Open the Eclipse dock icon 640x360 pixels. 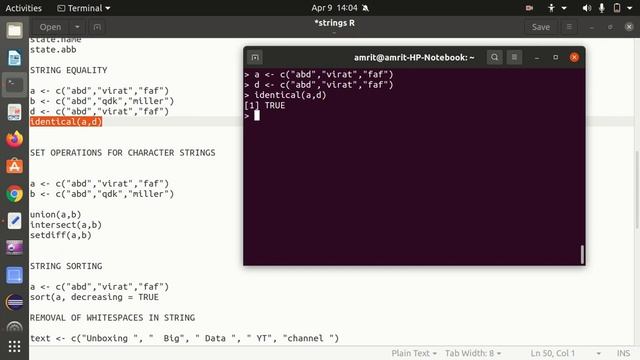(x=15, y=302)
